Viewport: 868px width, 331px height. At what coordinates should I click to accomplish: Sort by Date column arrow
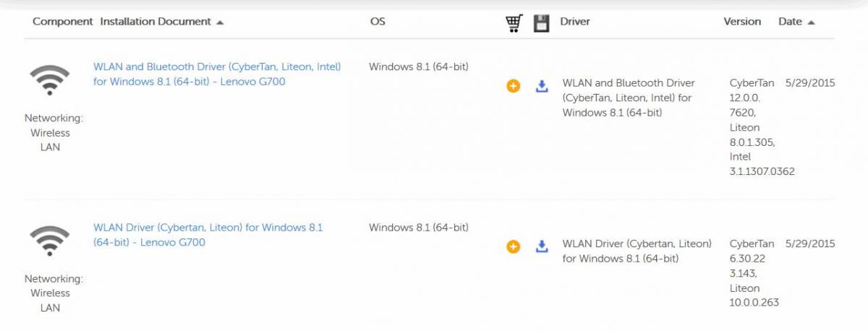(x=811, y=22)
